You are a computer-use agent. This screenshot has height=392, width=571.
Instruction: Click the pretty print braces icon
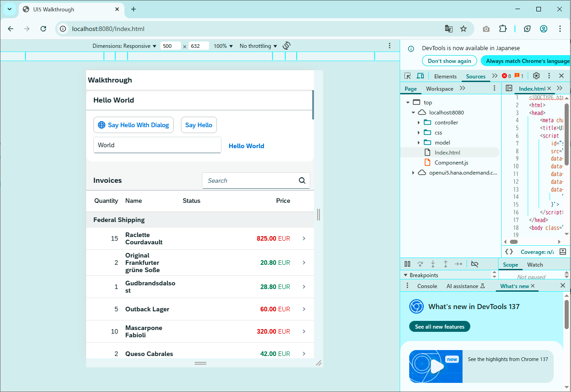[509, 252]
